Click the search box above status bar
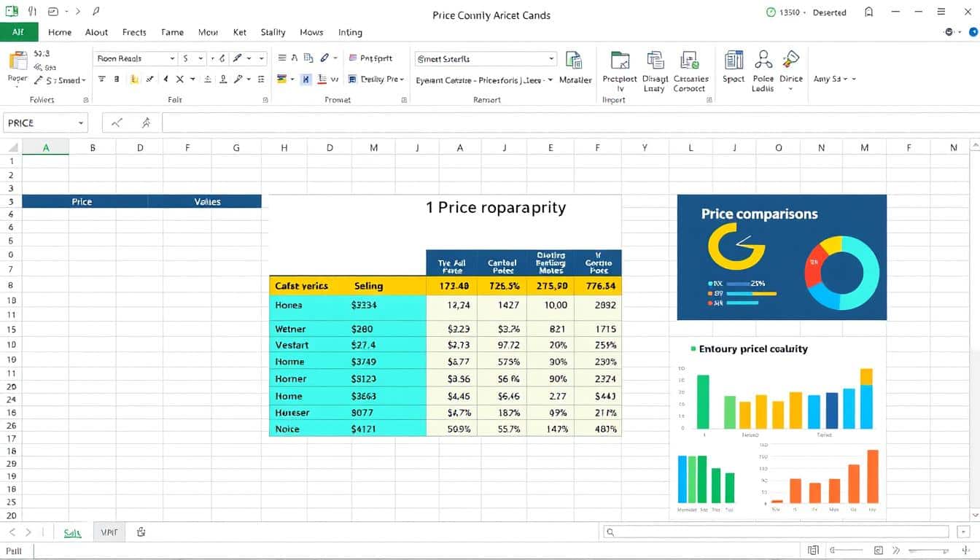Viewport: 980px width, 560px height. 777,532
